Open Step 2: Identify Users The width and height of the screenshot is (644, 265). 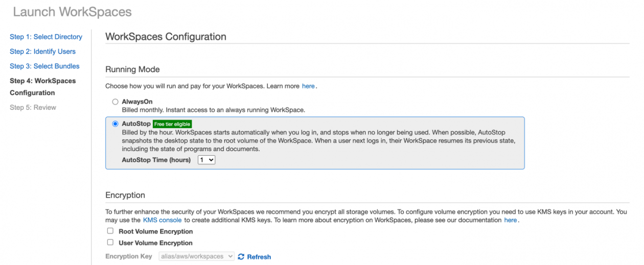tap(42, 52)
